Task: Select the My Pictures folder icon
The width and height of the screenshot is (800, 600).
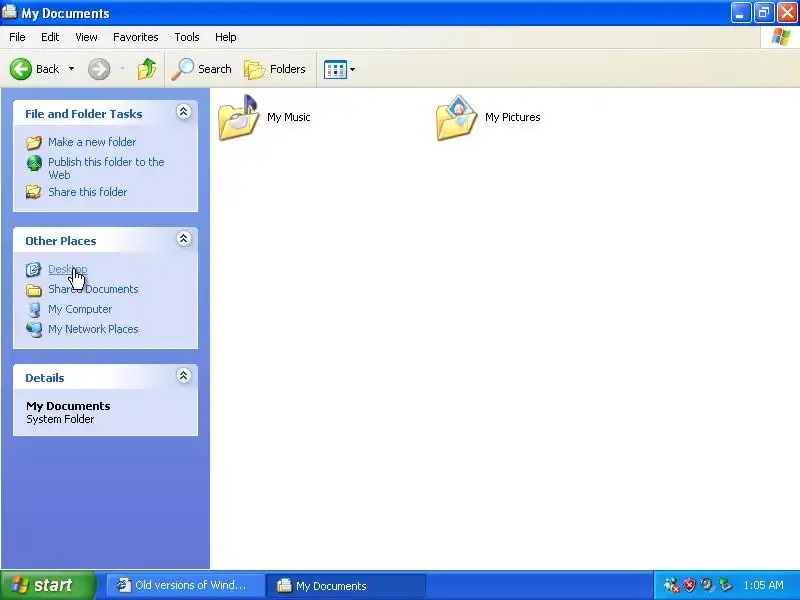Action: [457, 117]
